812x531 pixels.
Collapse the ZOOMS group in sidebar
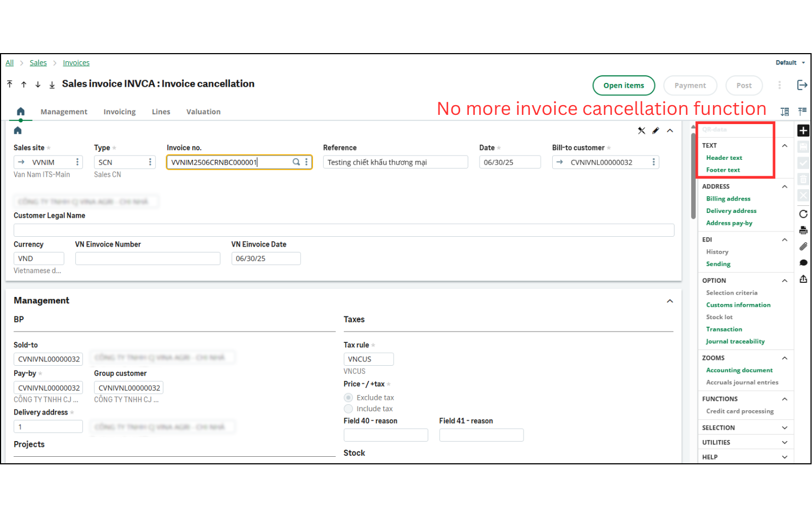tap(784, 358)
